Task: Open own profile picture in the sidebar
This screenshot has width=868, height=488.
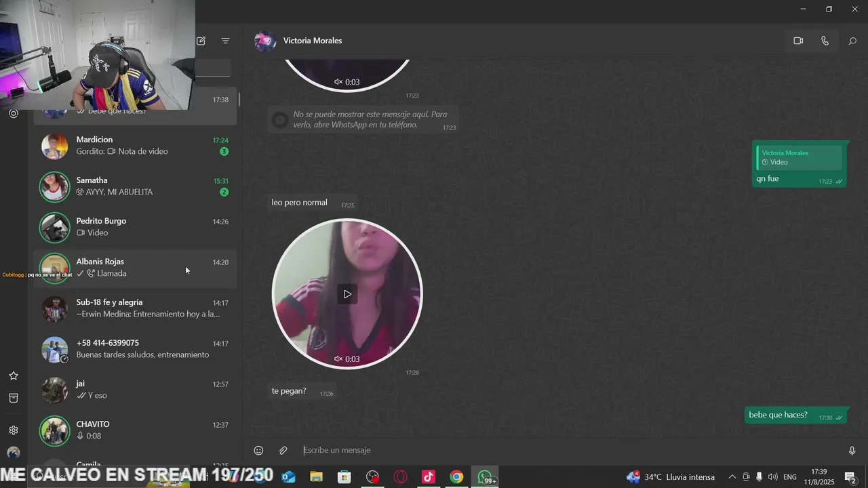Action: (x=13, y=452)
